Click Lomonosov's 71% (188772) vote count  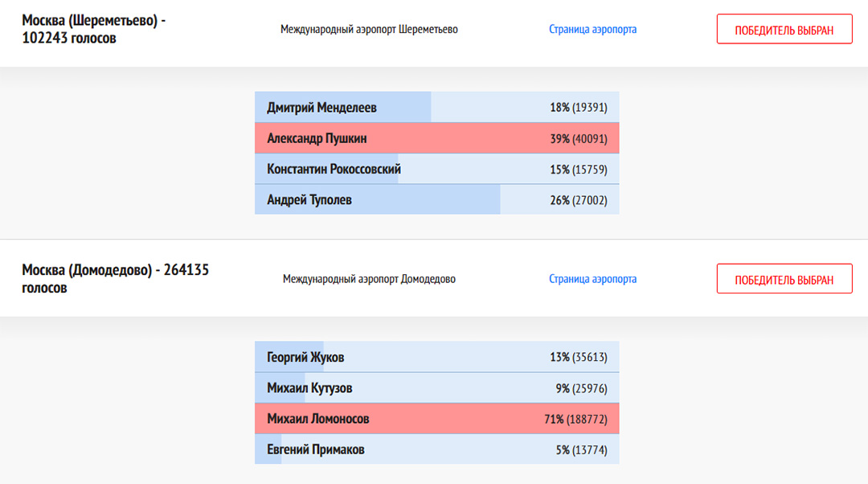coord(575,419)
